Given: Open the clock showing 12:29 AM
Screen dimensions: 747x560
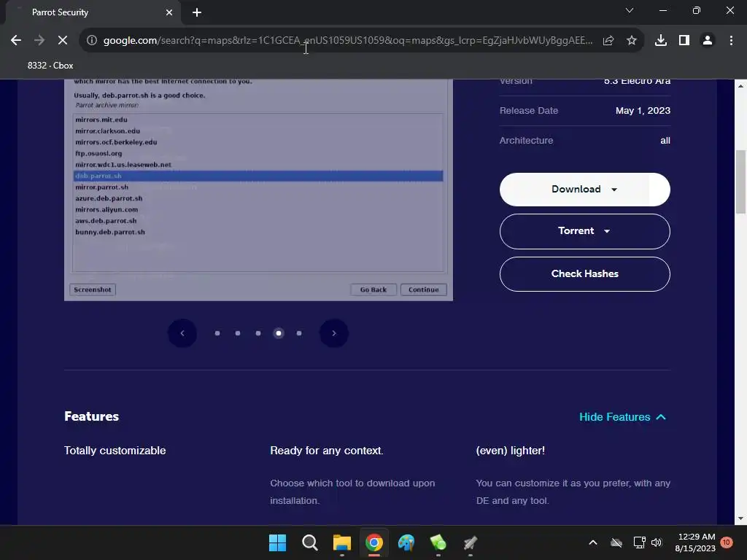Looking at the screenshot, I should click(695, 542).
